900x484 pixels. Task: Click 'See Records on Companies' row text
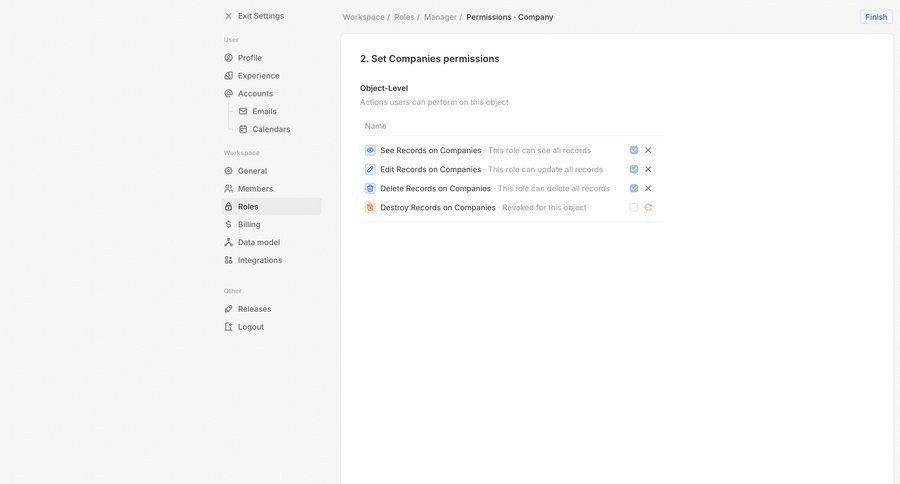tap(430, 150)
